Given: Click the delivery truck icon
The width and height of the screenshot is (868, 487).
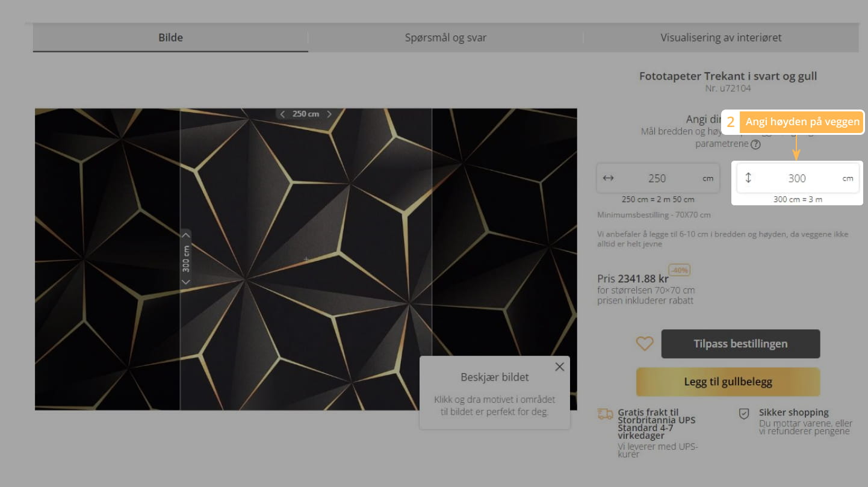Looking at the screenshot, I should [x=605, y=414].
